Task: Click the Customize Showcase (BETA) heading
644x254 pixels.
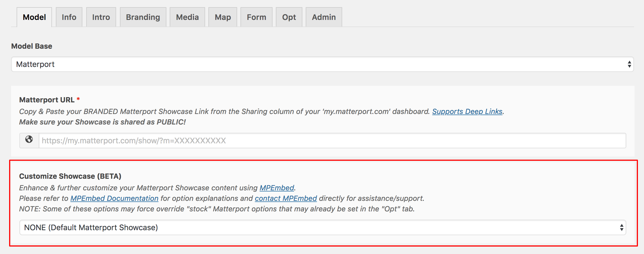Action: pos(70,176)
